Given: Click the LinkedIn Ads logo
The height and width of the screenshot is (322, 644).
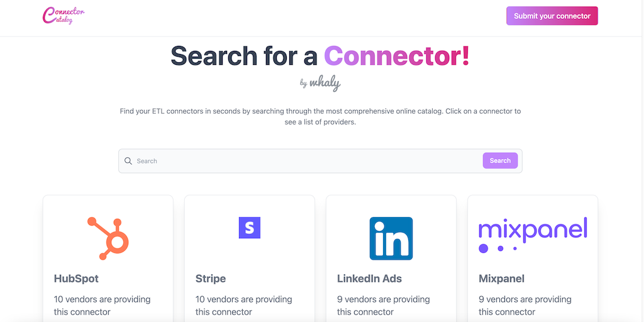Looking at the screenshot, I should tap(391, 238).
